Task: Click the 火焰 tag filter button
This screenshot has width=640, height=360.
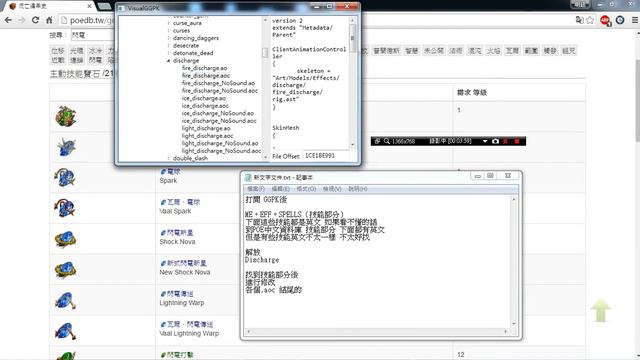Action: click(x=493, y=51)
